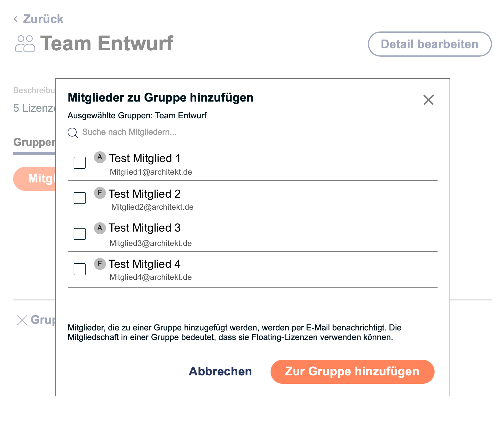Click the back chevron next to Zurück
Image resolution: width=504 pixels, height=432 pixels.
click(16, 19)
